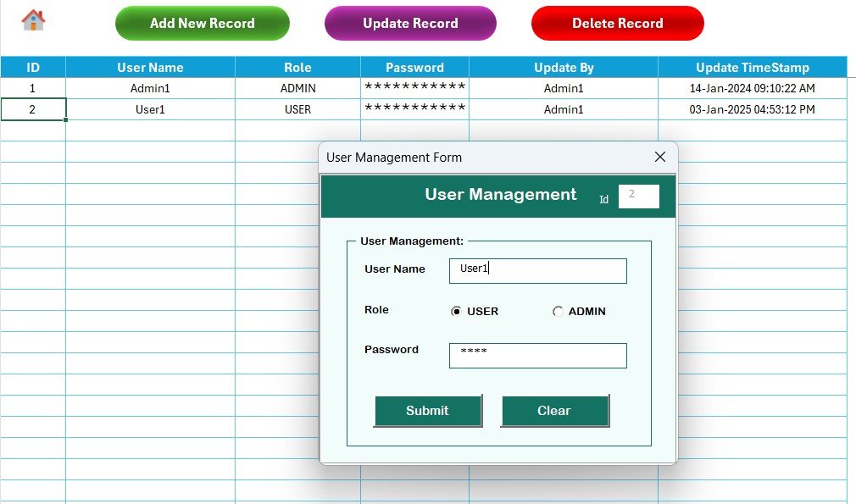Click the Update TimeStamp column header

(754, 67)
